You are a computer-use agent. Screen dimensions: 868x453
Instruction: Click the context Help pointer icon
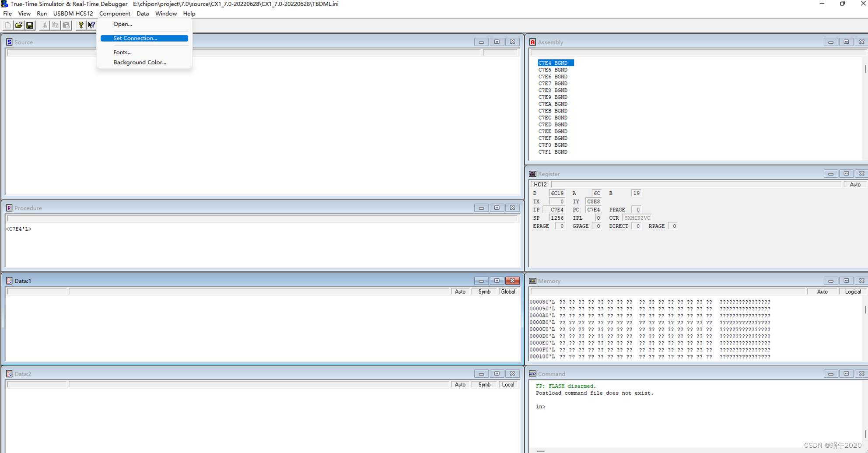click(x=91, y=25)
